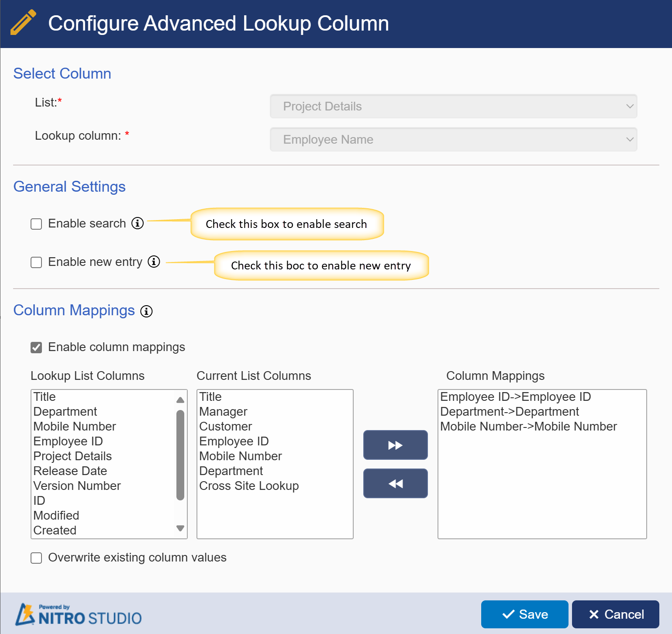
Task: Select Version Number in Lookup List Columns
Action: pyautogui.click(x=103, y=486)
